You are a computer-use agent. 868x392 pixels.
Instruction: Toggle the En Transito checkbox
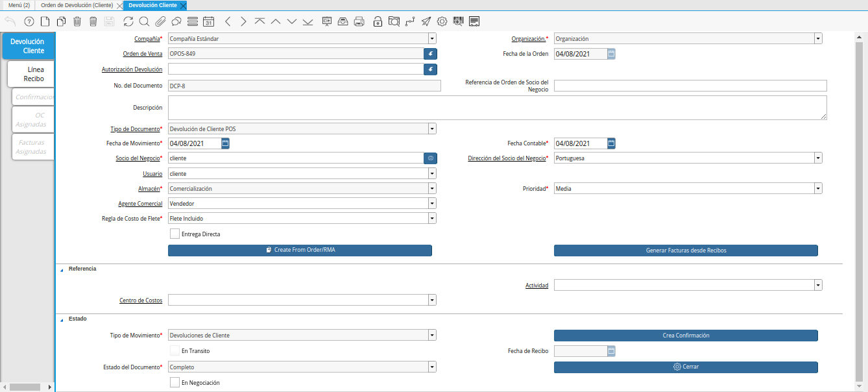coord(175,351)
